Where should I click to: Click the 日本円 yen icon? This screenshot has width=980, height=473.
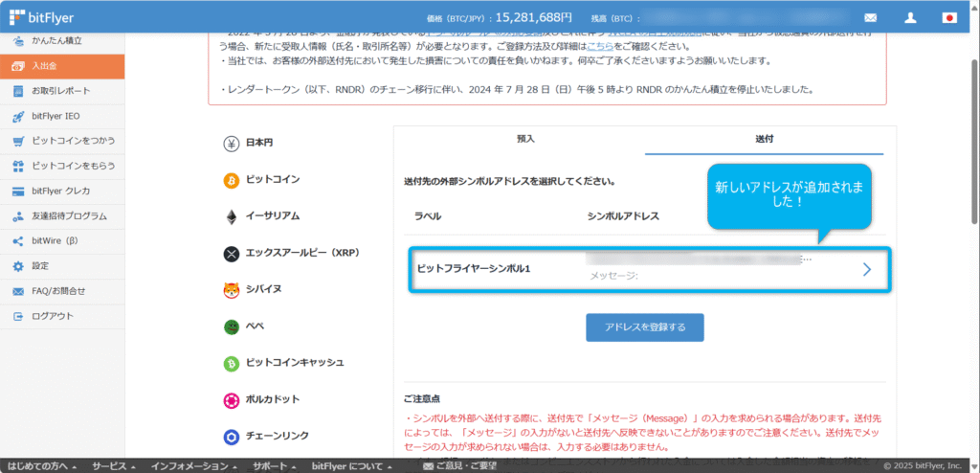(x=232, y=144)
